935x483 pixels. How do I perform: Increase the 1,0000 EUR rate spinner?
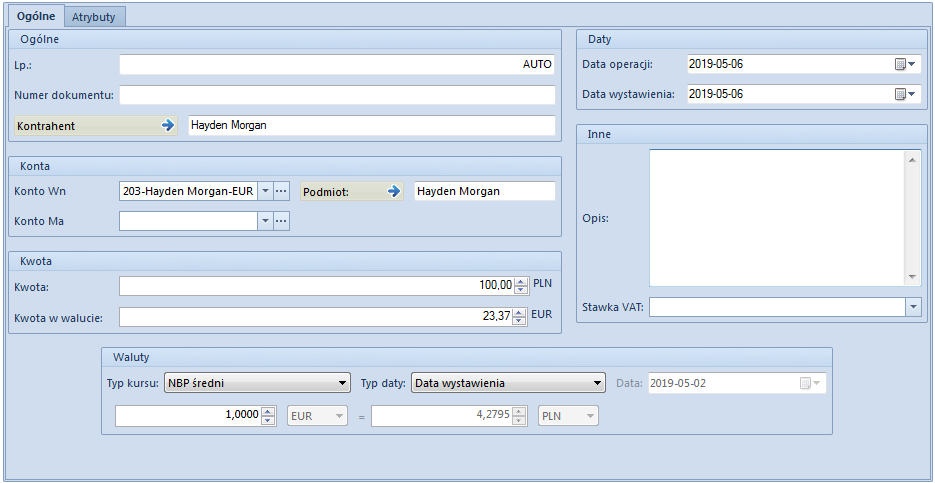tap(268, 411)
